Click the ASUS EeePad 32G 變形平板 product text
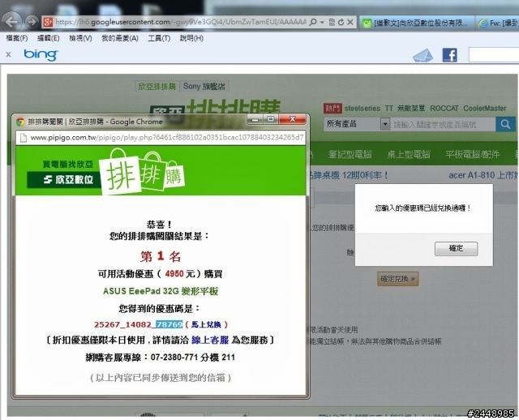 (161, 291)
